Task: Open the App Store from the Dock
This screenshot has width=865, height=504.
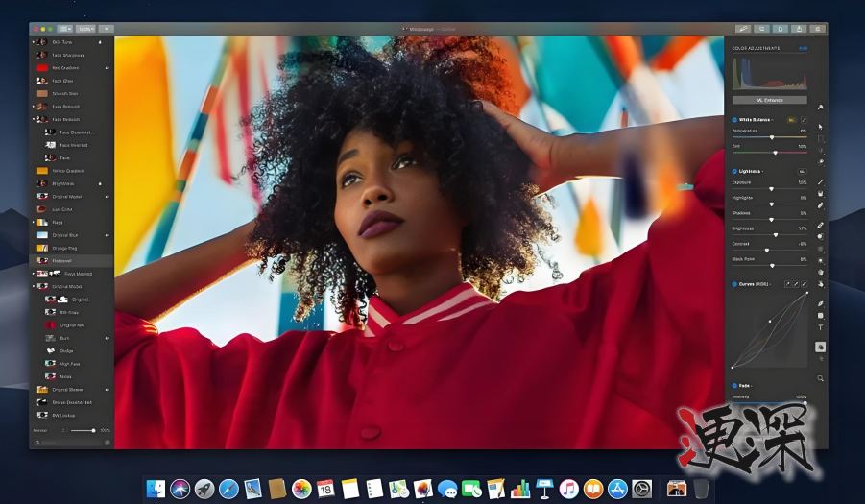Action: pyautogui.click(x=617, y=489)
